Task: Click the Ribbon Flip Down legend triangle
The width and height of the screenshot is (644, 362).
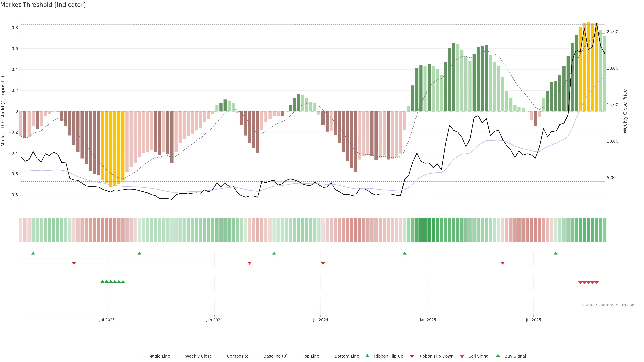Action: tap(412, 356)
